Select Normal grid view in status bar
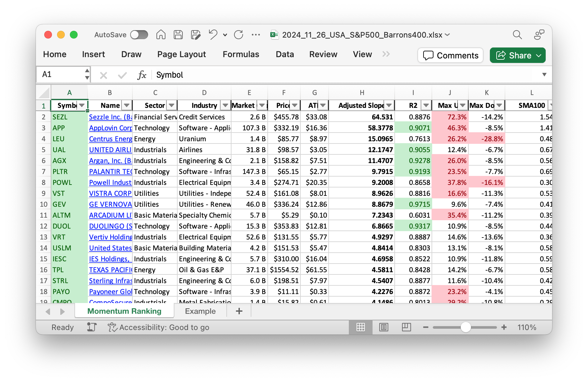Image resolution: width=588 pixels, height=382 pixels. click(x=361, y=327)
